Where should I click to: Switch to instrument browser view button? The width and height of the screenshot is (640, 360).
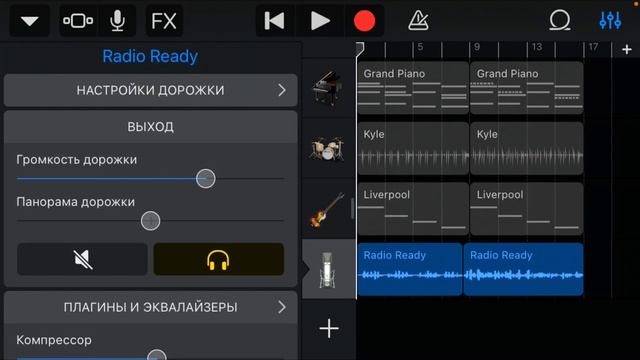click(x=78, y=20)
